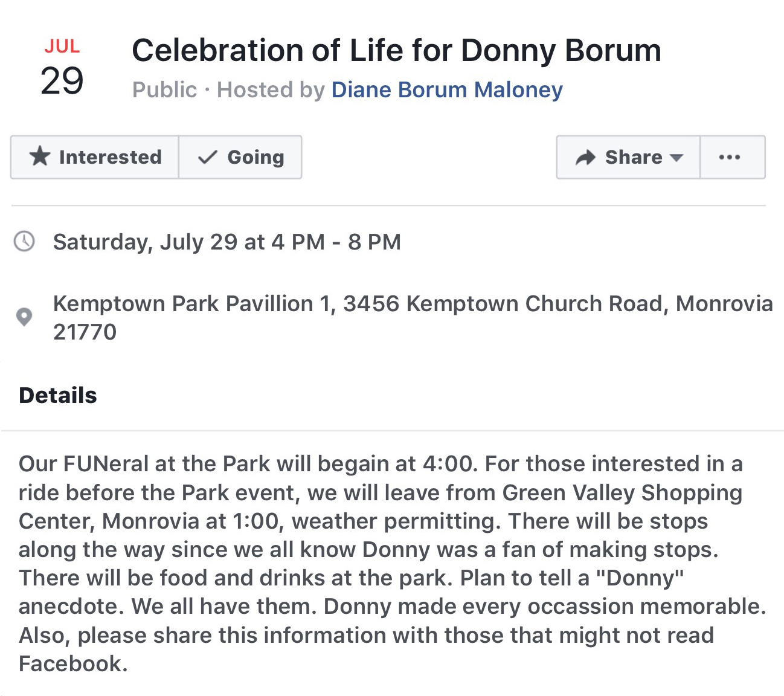Click the star icon on Interested button
This screenshot has width=784, height=696.
click(40, 156)
